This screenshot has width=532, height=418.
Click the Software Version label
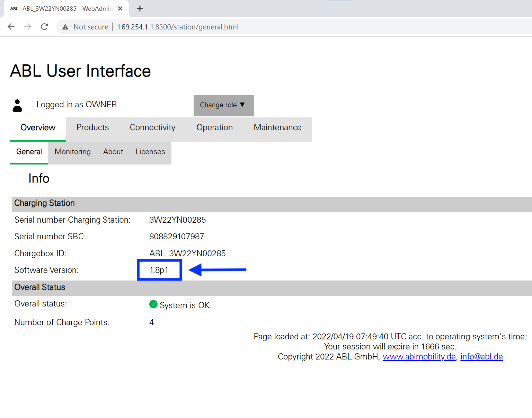coord(46,270)
